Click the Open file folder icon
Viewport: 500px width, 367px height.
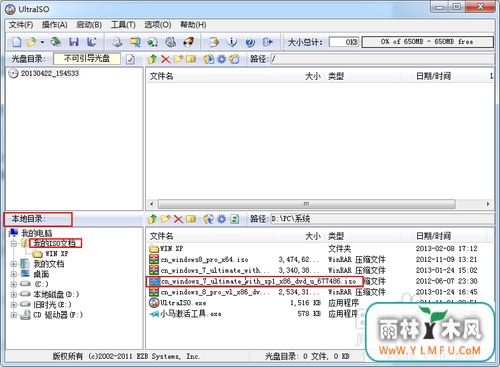32,42
